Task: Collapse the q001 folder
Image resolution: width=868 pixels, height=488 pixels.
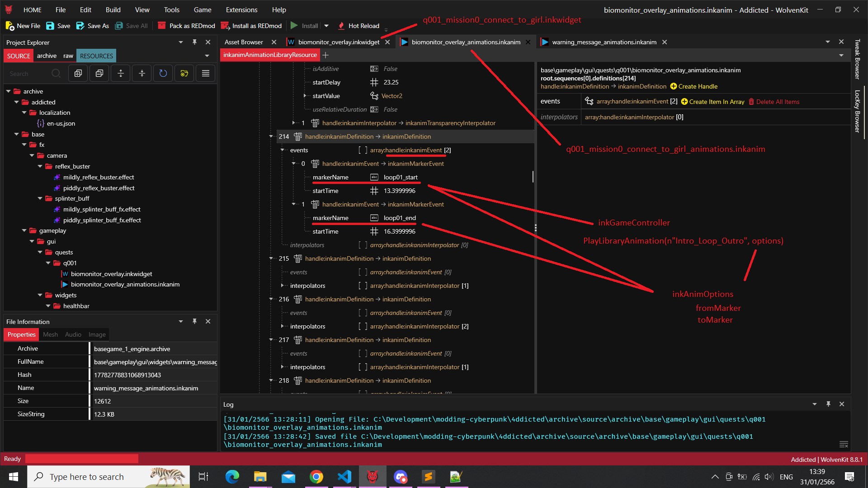Action: (x=48, y=263)
